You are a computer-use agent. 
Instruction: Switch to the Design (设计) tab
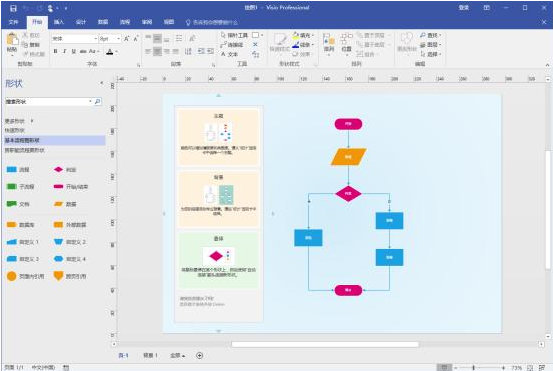[x=81, y=22]
